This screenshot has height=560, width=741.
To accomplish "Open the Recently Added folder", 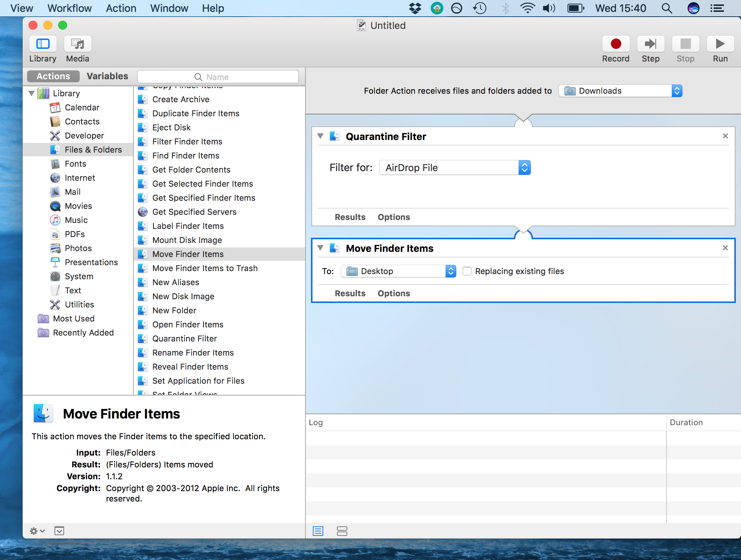I will click(x=83, y=333).
